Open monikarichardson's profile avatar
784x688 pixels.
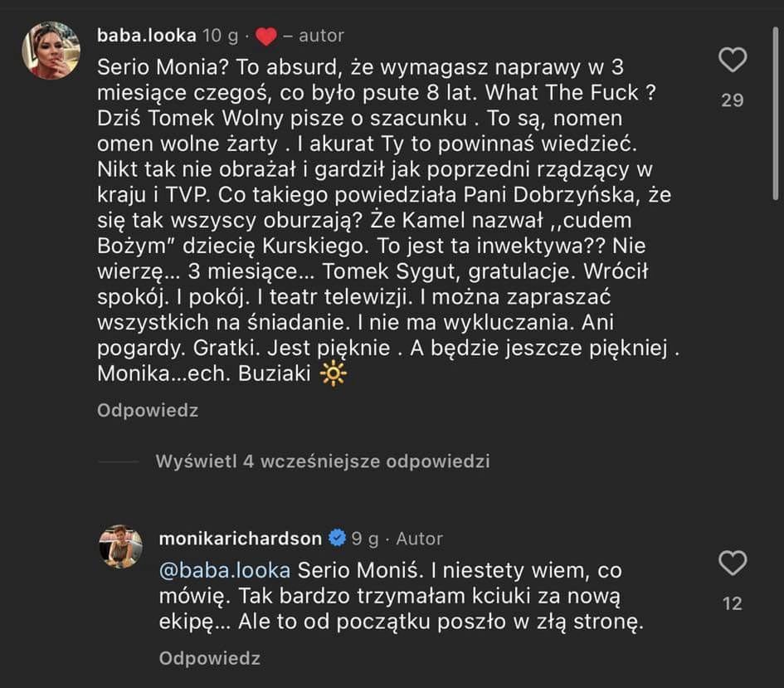(x=121, y=546)
